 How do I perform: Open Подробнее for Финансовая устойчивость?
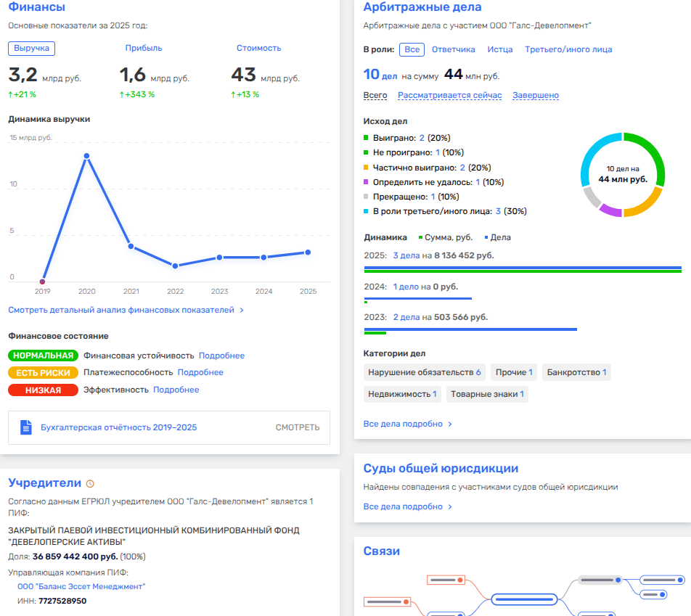click(x=221, y=356)
